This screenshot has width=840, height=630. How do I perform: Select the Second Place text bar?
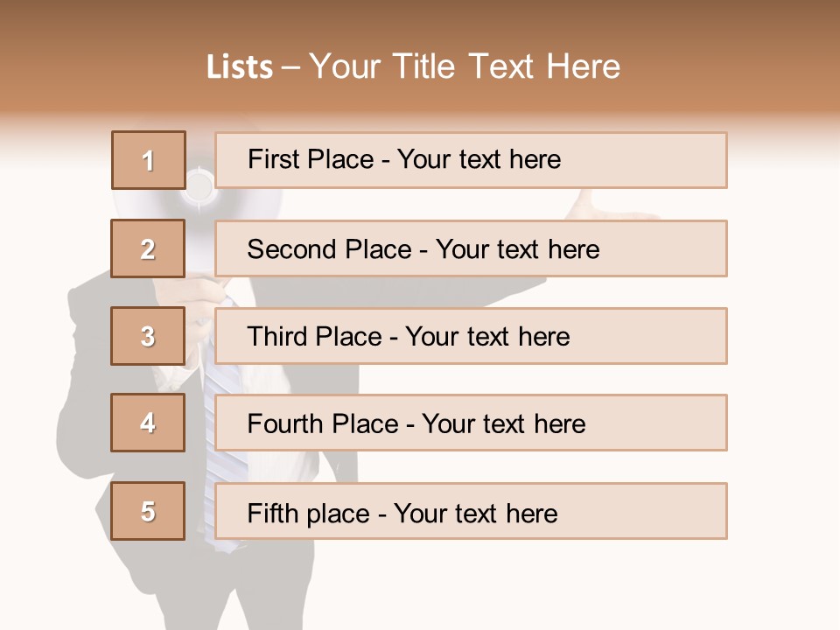pyautogui.click(x=471, y=248)
